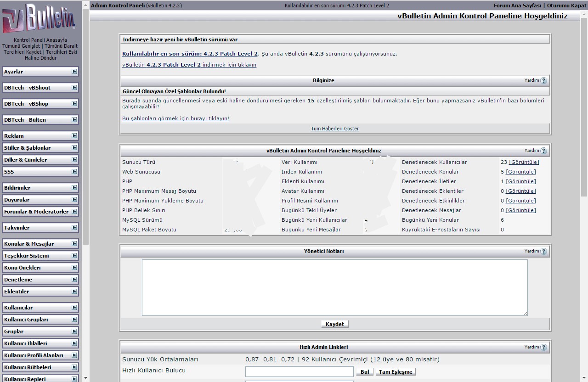Expand DBTech - vBShout arrow
This screenshot has width=588, height=382.
coord(74,88)
